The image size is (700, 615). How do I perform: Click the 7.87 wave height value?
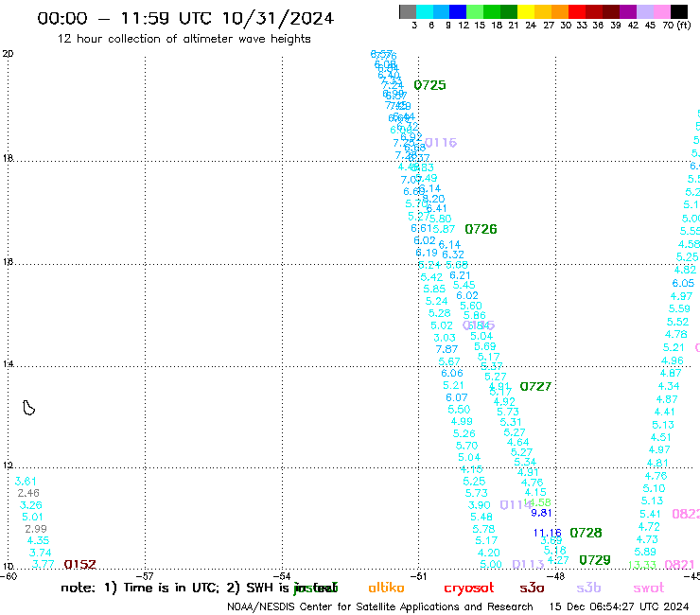click(446, 349)
